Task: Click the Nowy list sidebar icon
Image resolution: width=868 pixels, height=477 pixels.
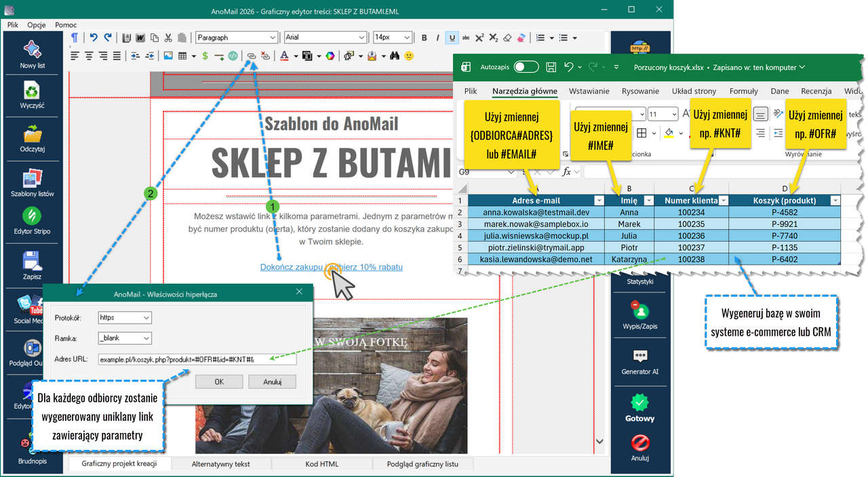Action: [32, 50]
